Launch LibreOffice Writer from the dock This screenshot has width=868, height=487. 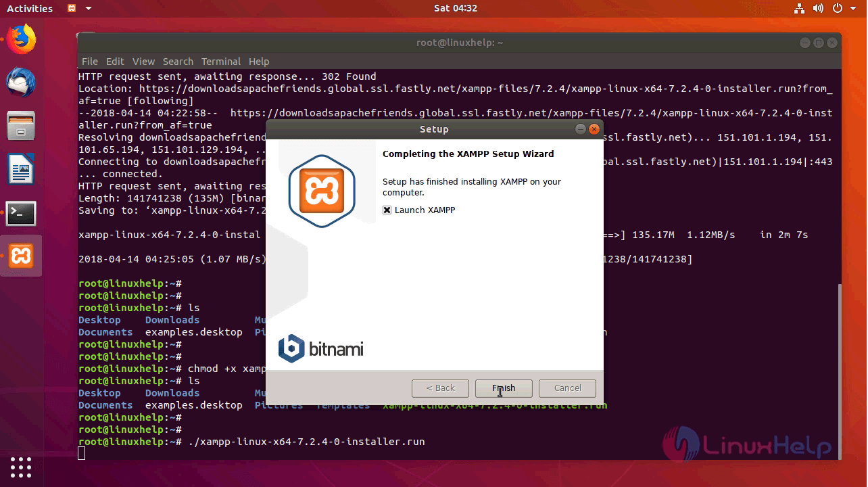tap(21, 169)
